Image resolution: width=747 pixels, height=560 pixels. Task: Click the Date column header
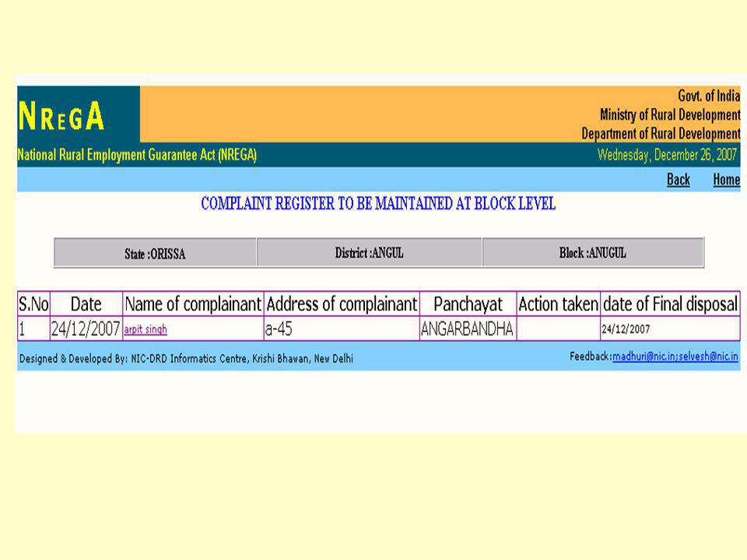[x=86, y=304]
